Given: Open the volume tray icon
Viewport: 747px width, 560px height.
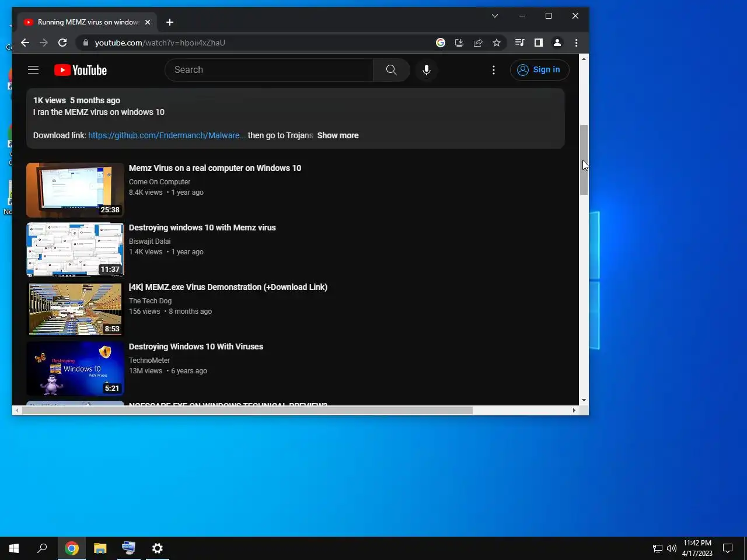Looking at the screenshot, I should tap(672, 548).
